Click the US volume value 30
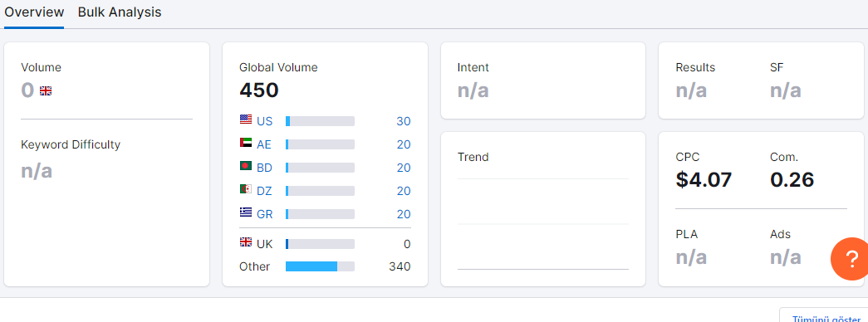This screenshot has width=868, height=322. click(404, 121)
